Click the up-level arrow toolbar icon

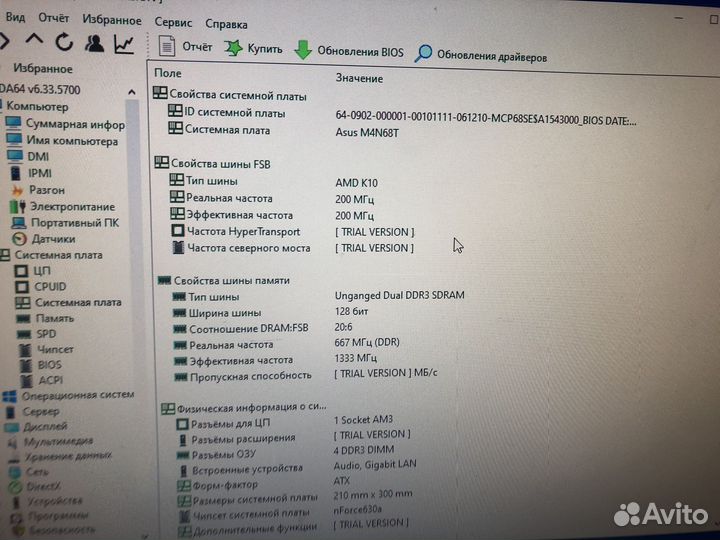(x=34, y=40)
